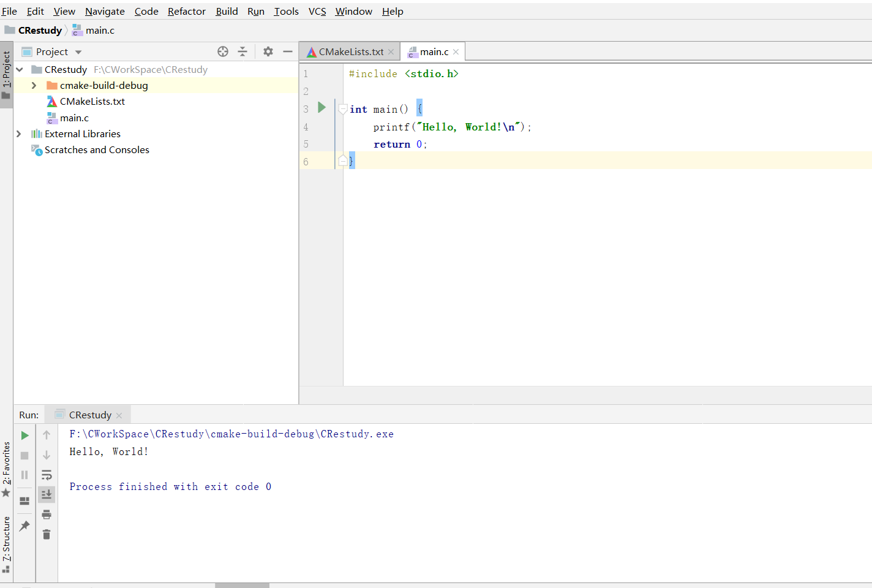Click the print icon in Run console
The width and height of the screenshot is (872, 588).
(47, 514)
